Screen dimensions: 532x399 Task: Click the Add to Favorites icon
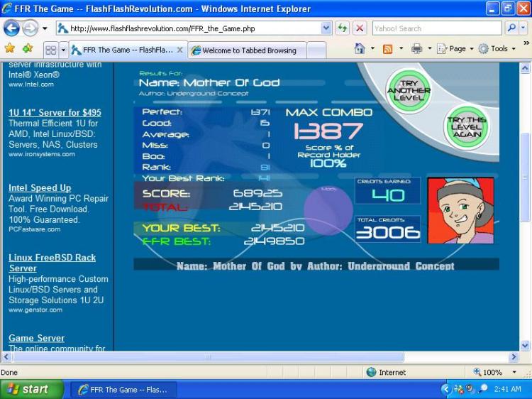tap(28, 48)
